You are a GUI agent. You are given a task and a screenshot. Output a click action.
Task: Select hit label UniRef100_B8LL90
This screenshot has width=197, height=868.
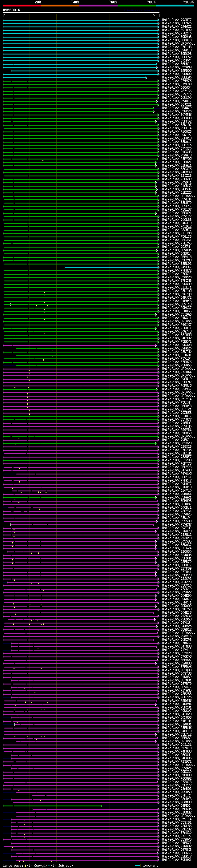[177, 78]
